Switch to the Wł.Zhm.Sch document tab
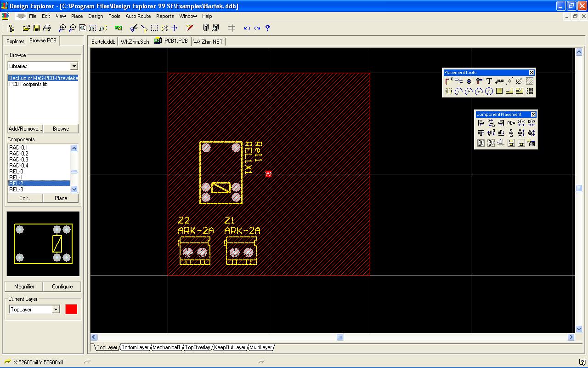The height and width of the screenshot is (368, 588). pyautogui.click(x=135, y=41)
